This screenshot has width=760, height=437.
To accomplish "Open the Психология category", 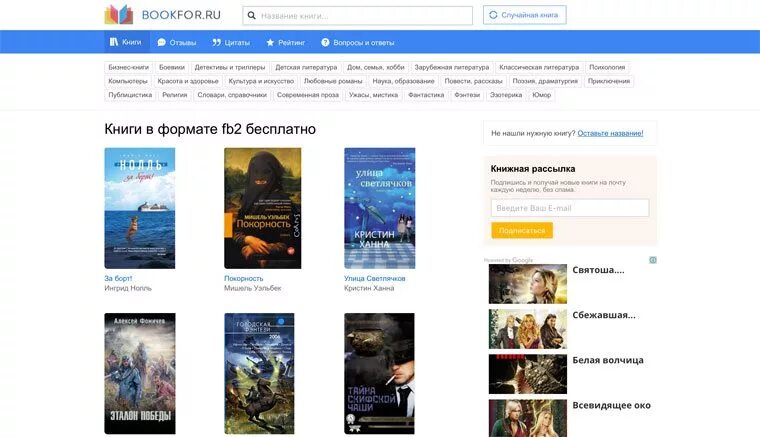I will [607, 67].
